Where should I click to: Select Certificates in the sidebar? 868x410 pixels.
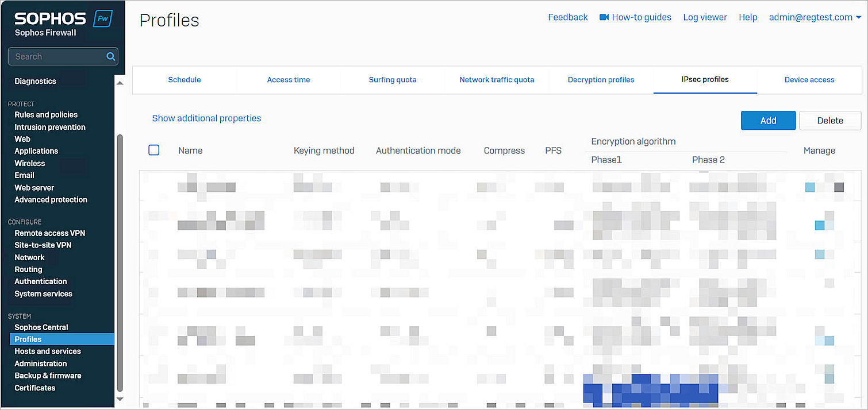tap(35, 388)
